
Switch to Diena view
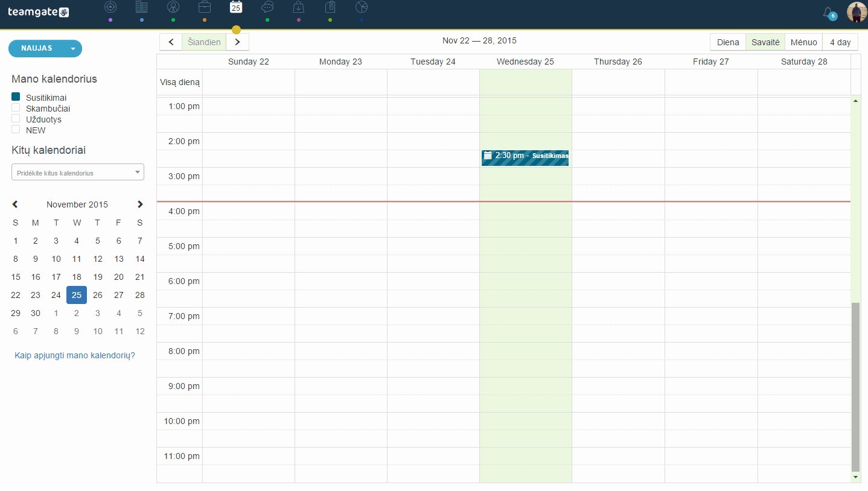click(x=728, y=42)
